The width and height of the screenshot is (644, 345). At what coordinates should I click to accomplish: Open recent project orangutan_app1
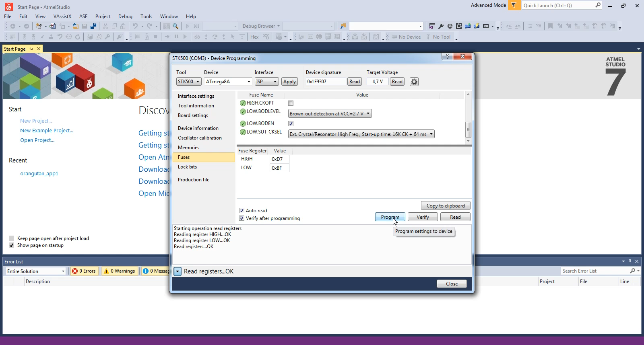[x=39, y=174]
